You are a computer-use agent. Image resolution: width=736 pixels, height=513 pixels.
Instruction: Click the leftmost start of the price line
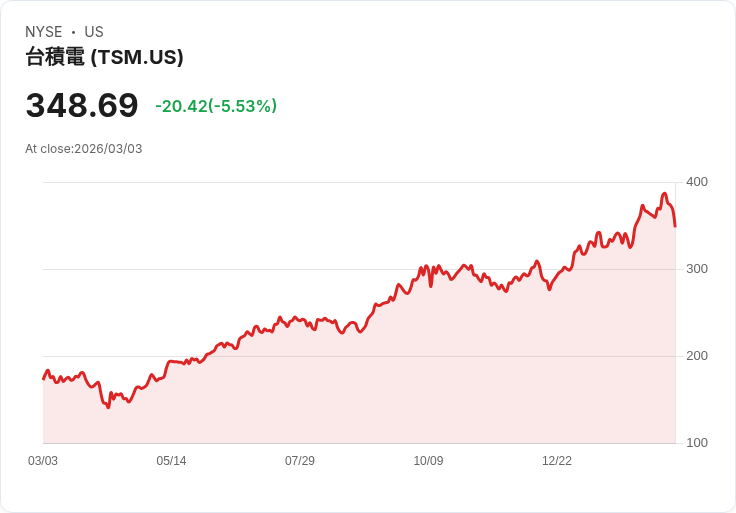[43, 379]
